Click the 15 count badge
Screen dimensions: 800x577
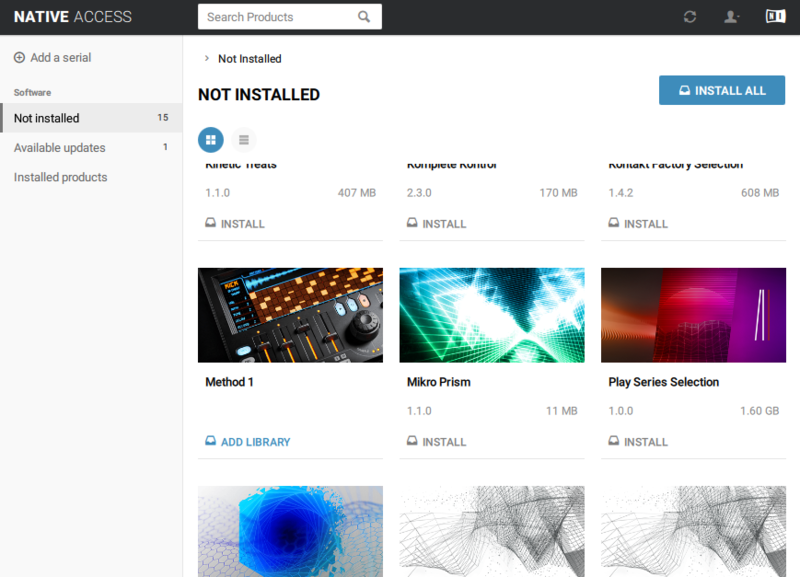[163, 117]
